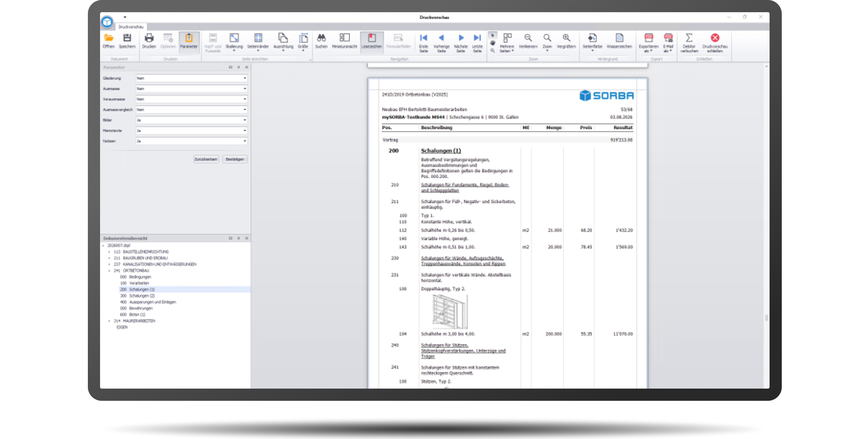
Task: Print the document using Drucken
Action: click(149, 41)
